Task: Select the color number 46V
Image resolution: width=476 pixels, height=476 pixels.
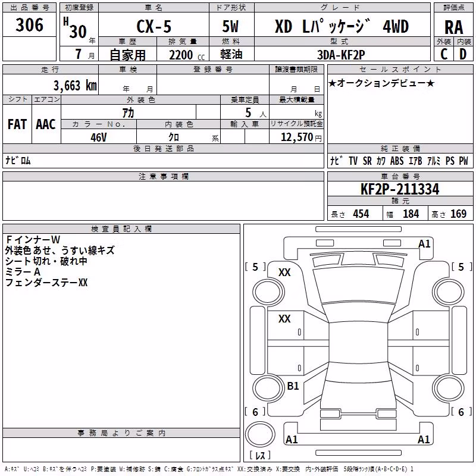Action: click(98, 137)
